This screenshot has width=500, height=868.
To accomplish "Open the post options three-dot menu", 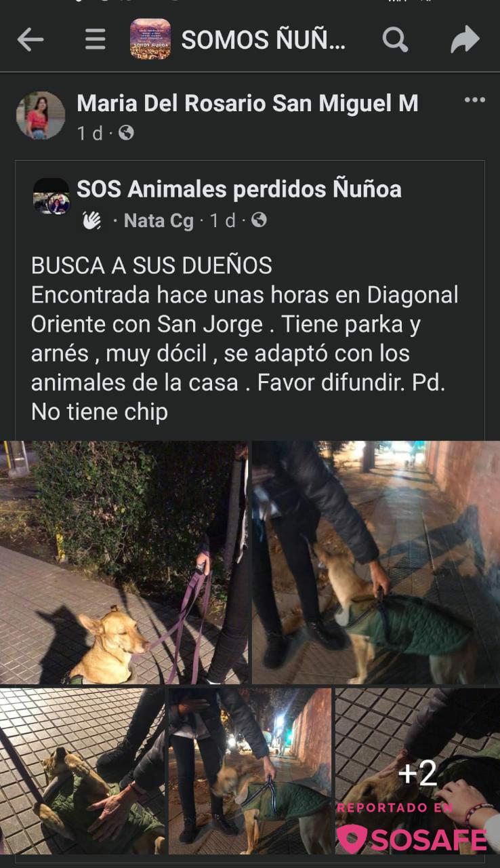I will 474,100.
